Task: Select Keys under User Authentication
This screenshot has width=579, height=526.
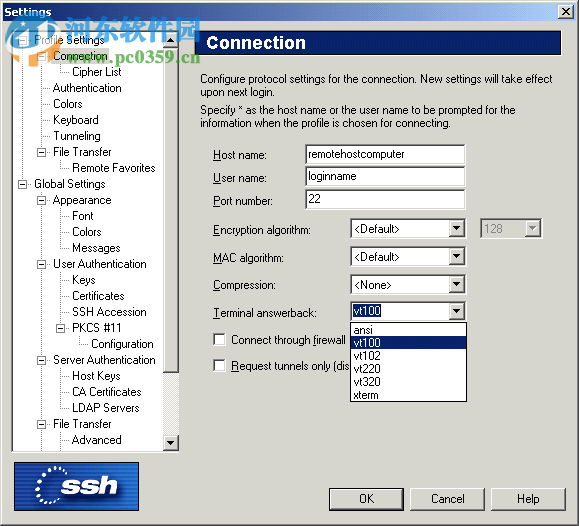Action: click(84, 280)
